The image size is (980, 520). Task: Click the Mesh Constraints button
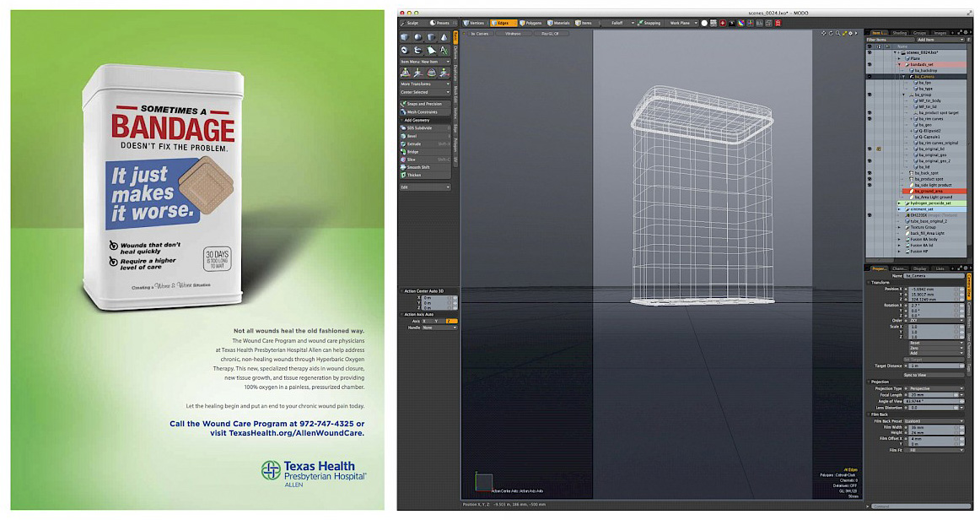point(425,112)
